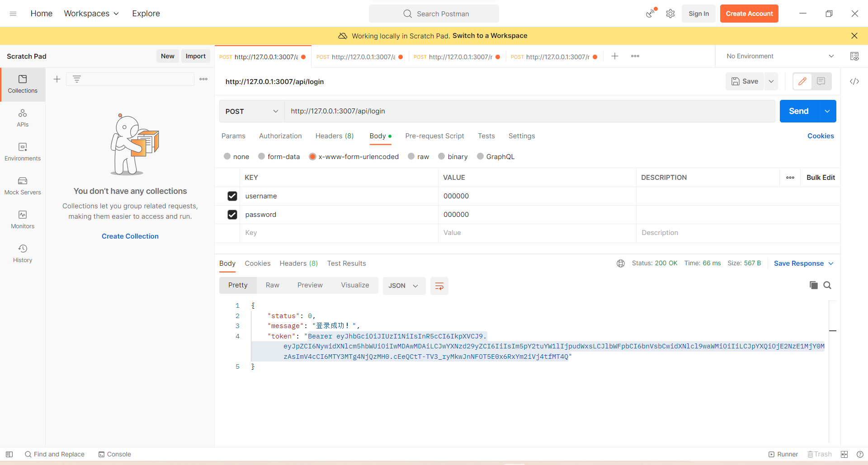Switch to edit (pencil) mode
Screen dimensions: 868x465
tap(802, 81)
